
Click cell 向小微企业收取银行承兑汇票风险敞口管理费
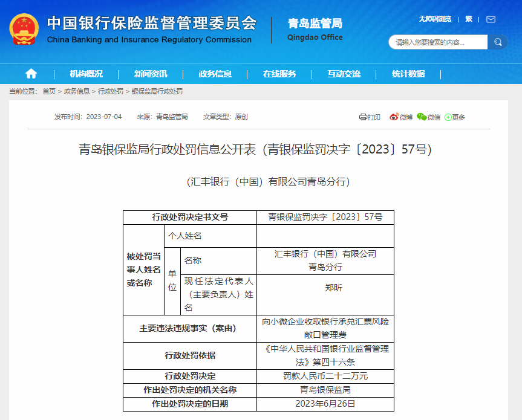[325, 329]
